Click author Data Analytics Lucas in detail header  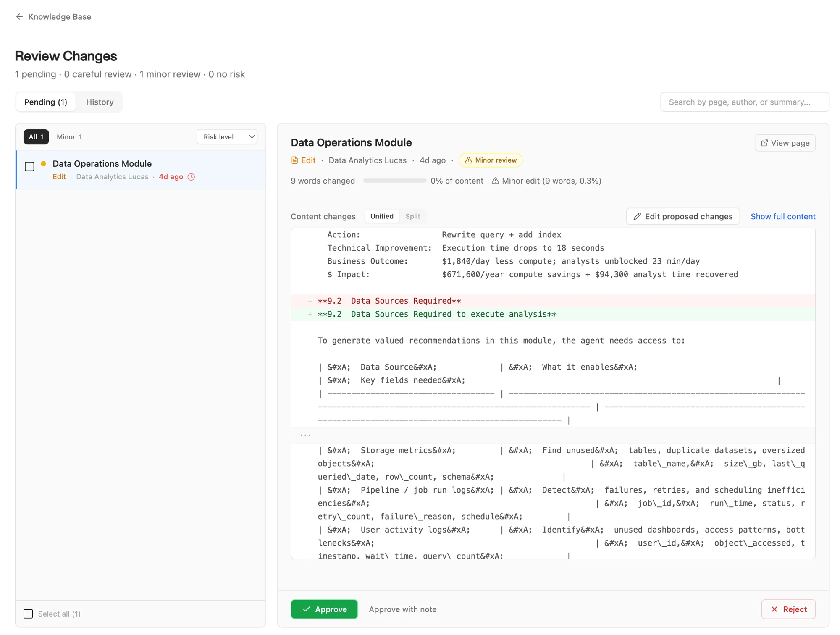pos(367,160)
